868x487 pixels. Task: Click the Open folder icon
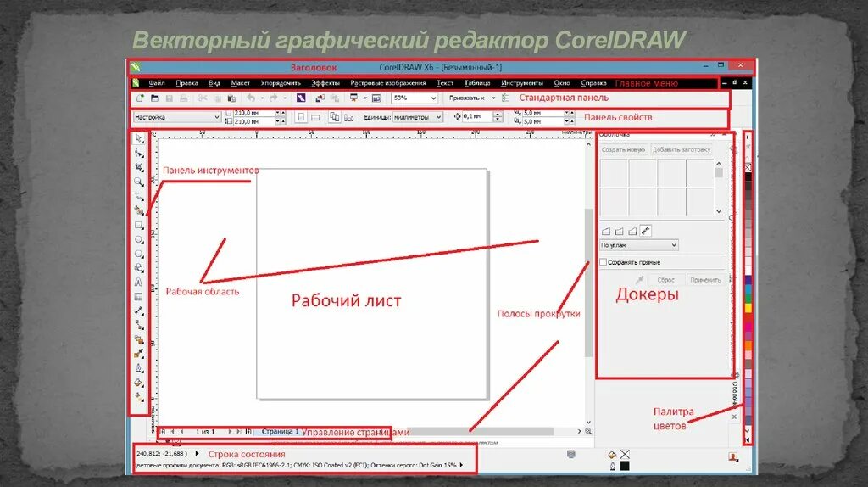pyautogui.click(x=154, y=98)
